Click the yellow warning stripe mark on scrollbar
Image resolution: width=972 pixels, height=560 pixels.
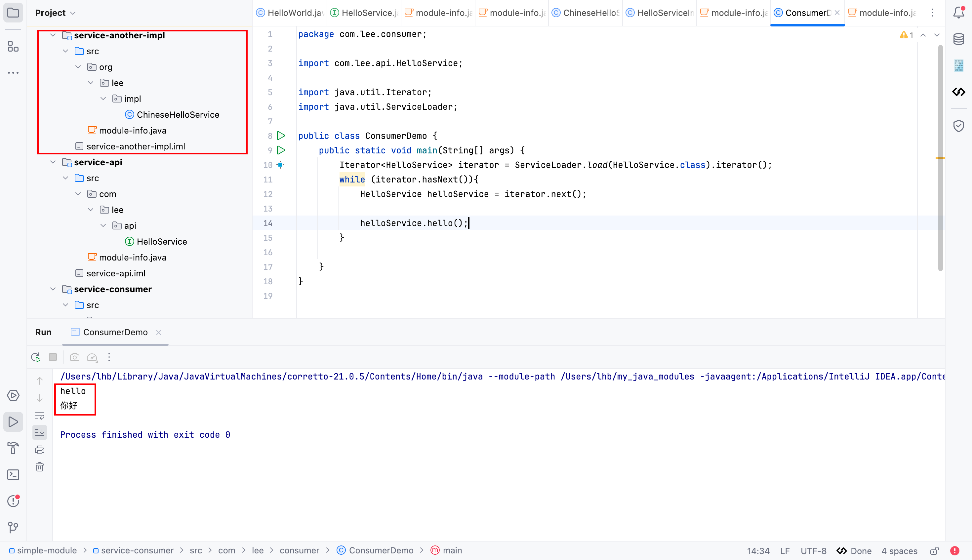940,158
